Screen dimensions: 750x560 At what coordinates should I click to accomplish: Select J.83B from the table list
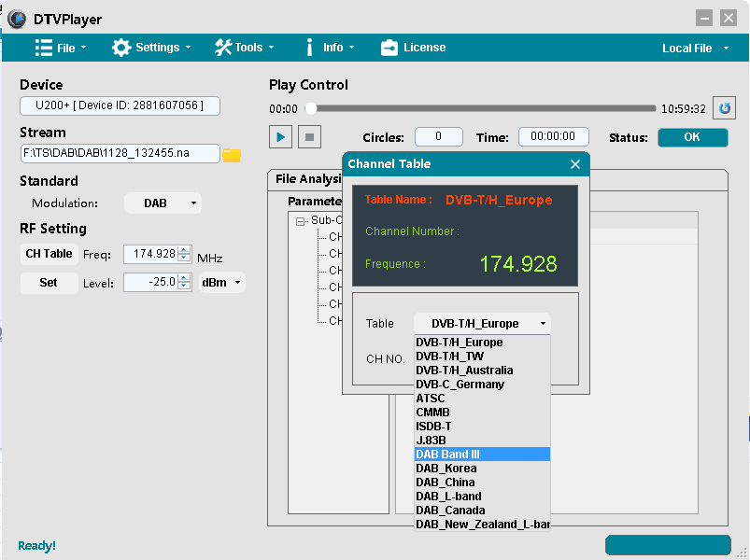[x=482, y=441]
